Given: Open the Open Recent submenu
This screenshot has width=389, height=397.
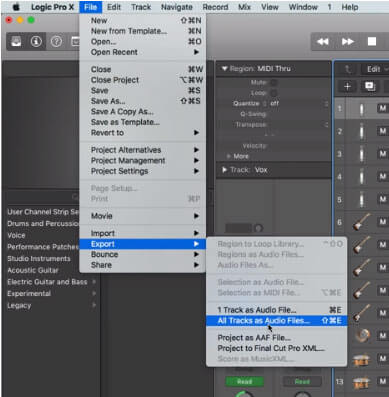Looking at the screenshot, I should [143, 52].
